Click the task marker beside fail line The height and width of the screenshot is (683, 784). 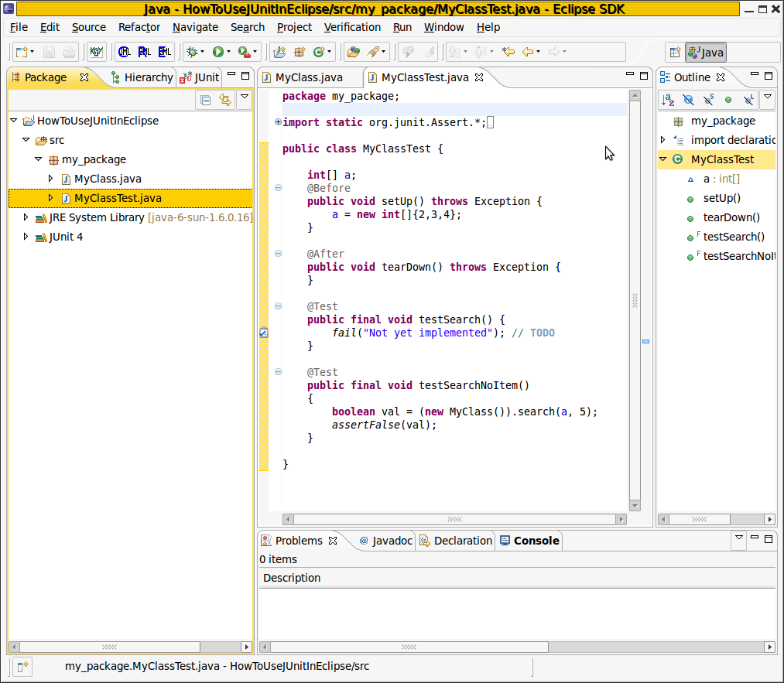tap(264, 333)
